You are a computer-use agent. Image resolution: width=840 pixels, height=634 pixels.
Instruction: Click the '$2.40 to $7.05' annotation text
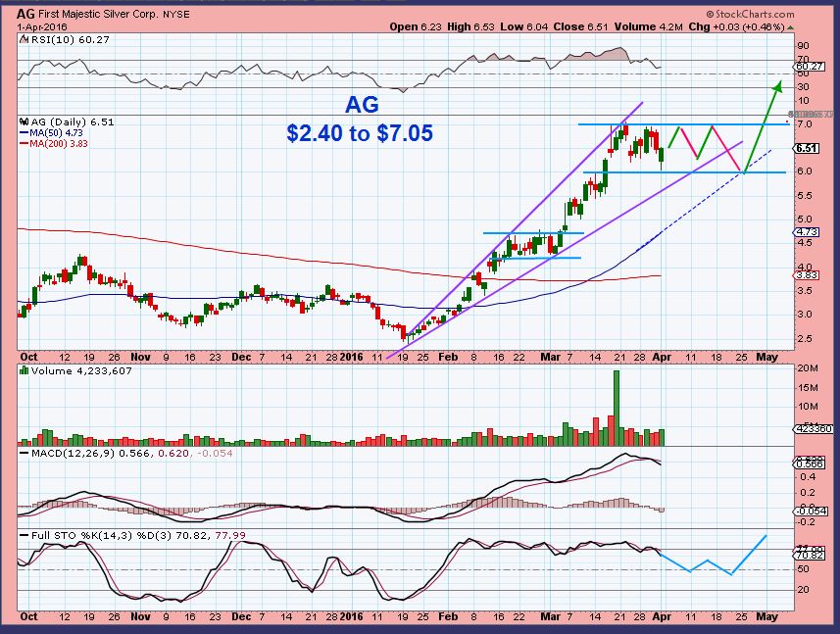[x=360, y=133]
